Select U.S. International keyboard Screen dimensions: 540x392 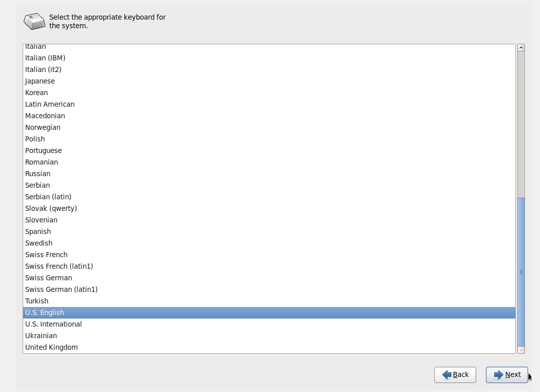pos(269,324)
